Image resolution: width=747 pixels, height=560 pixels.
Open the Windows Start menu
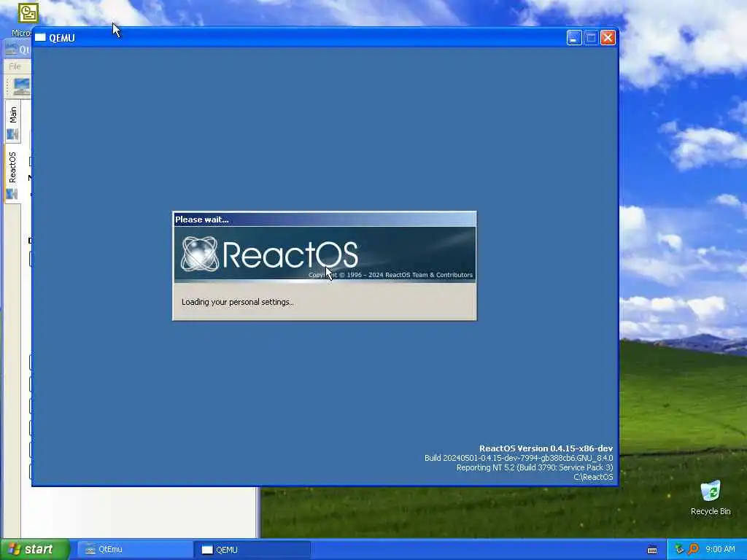point(35,550)
